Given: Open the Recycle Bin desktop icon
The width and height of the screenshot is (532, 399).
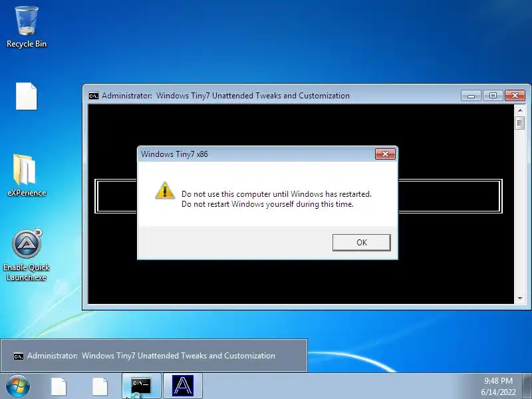Looking at the screenshot, I should (27, 27).
